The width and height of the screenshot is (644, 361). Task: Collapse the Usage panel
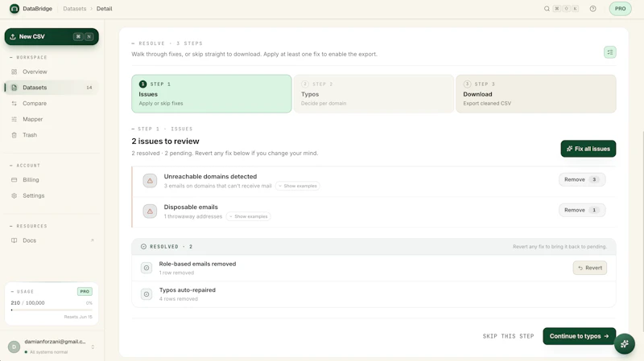coord(23,292)
